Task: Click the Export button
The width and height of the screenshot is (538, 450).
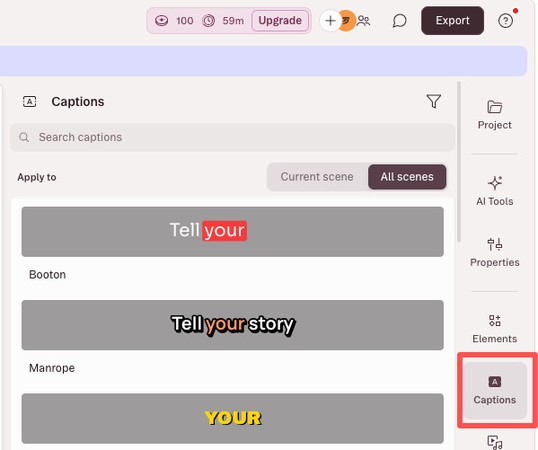Action: (452, 21)
